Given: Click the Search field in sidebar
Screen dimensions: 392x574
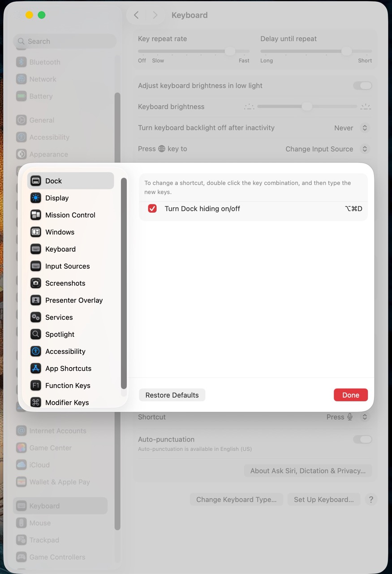Looking at the screenshot, I should tap(65, 41).
